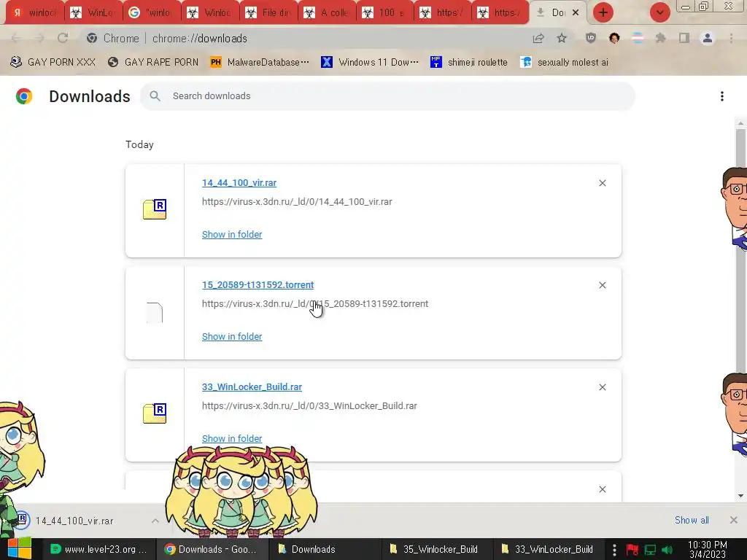Open the uBlock Origin shield extension
This screenshot has height=560, width=747.
tap(591, 38)
